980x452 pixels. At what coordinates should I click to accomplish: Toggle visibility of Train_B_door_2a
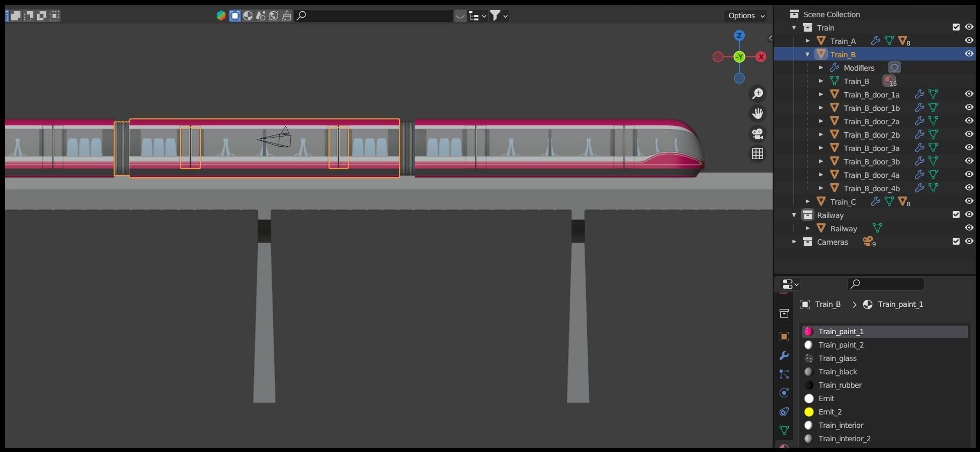(x=969, y=120)
